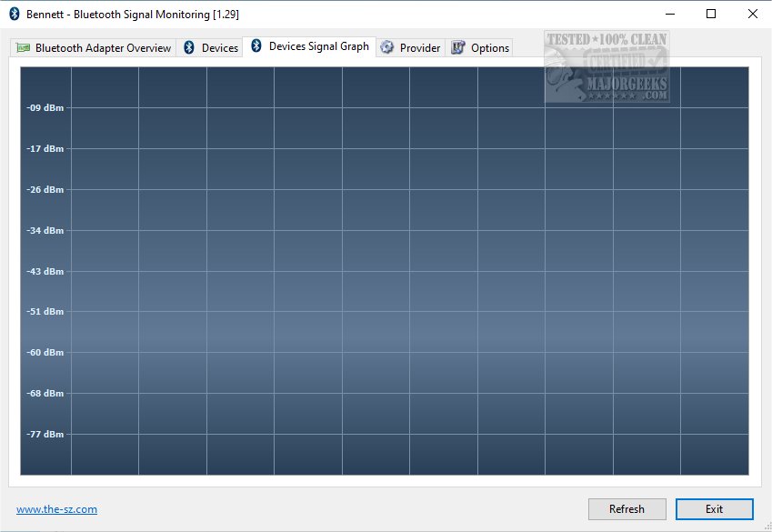Switch to the Devices tab

[x=210, y=48]
